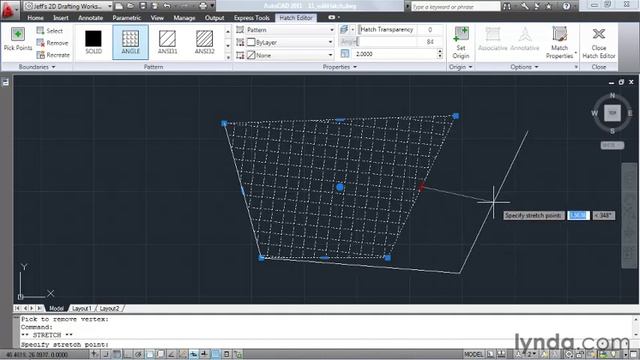The image size is (640, 360).
Task: Click the keyword search input field
Action: 455,6
